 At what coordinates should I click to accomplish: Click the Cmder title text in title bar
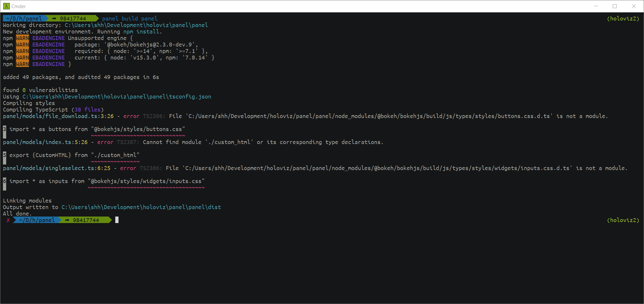18,6
